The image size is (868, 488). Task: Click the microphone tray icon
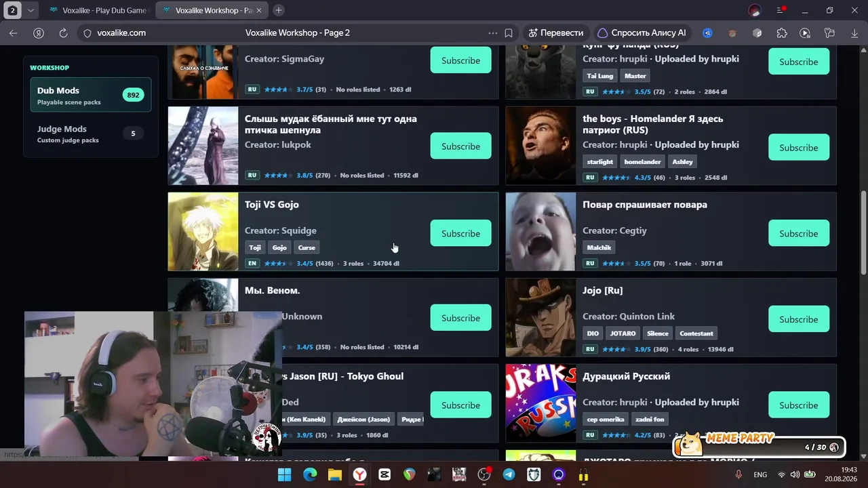738,474
